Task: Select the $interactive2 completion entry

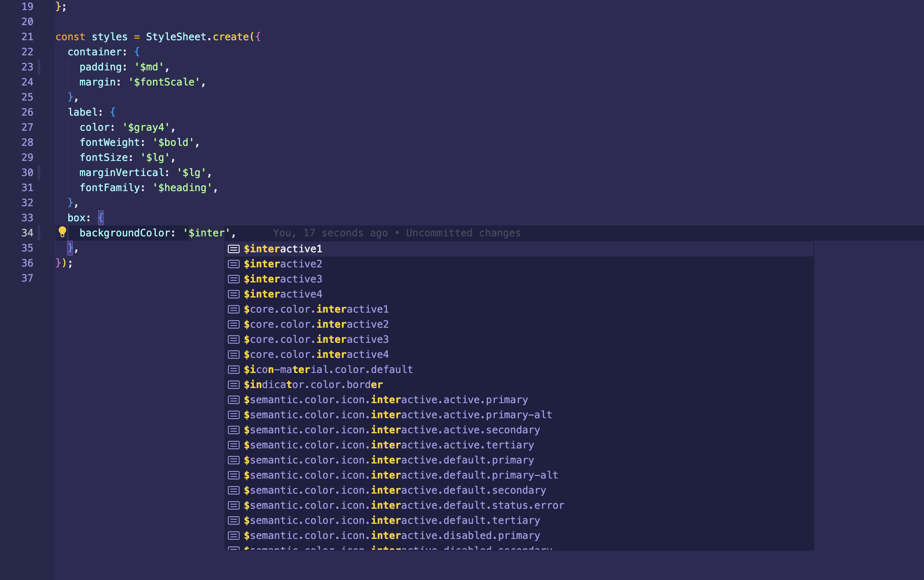Action: tap(283, 264)
